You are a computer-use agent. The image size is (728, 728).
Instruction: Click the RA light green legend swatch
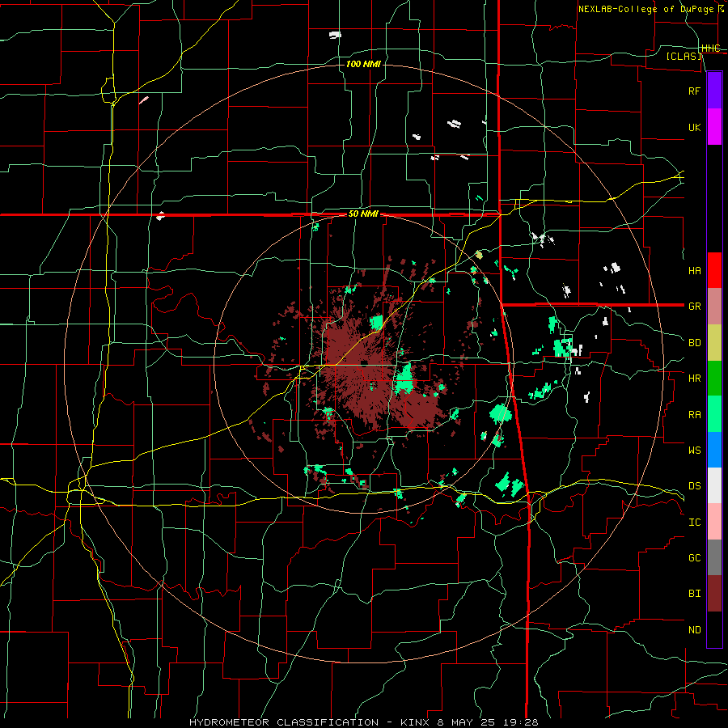(x=714, y=414)
